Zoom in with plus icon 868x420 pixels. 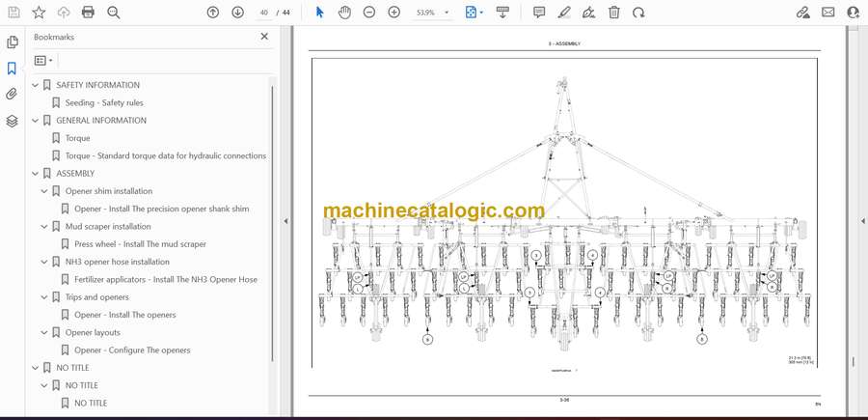tap(394, 13)
